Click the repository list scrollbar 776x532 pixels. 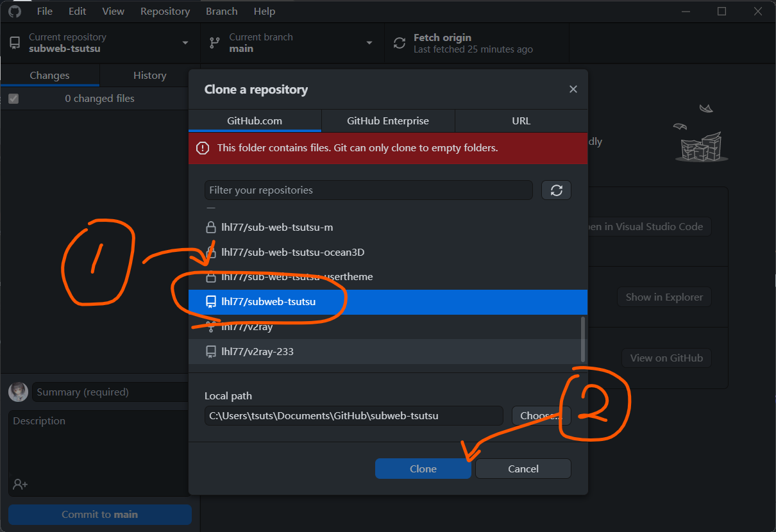coord(583,339)
